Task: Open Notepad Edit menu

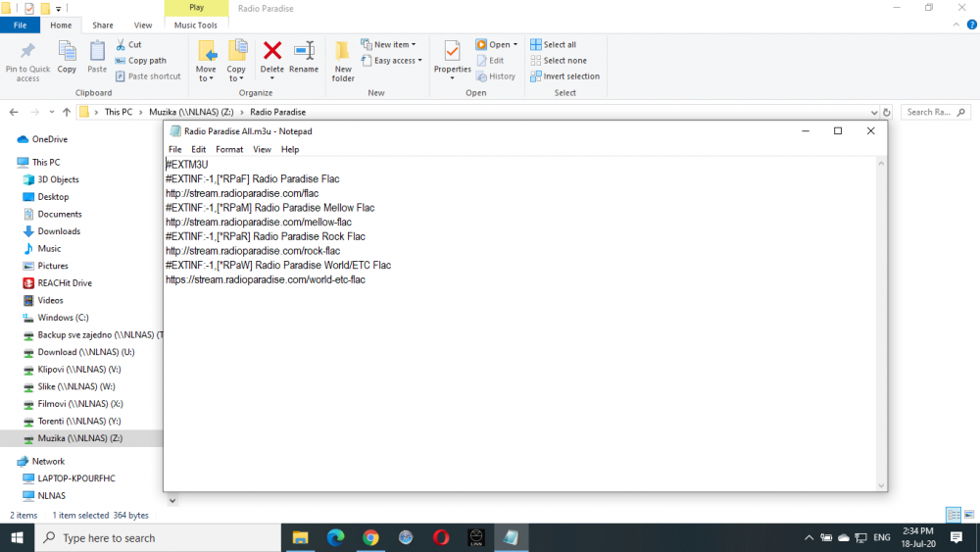Action: pyautogui.click(x=198, y=149)
